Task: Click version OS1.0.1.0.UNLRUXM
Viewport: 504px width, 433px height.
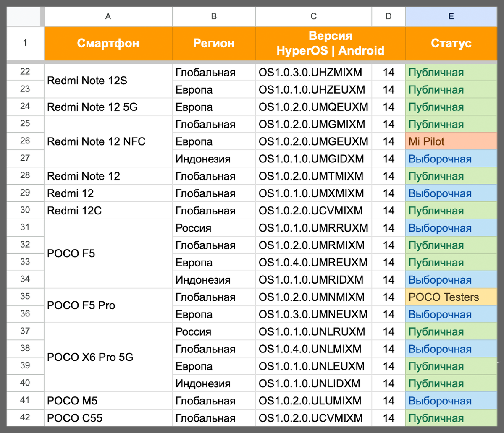Action: tap(314, 331)
